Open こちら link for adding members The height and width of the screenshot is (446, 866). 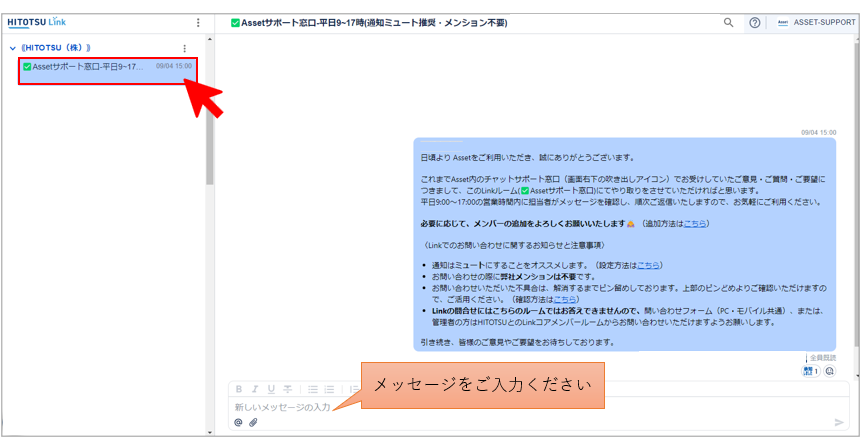point(695,224)
